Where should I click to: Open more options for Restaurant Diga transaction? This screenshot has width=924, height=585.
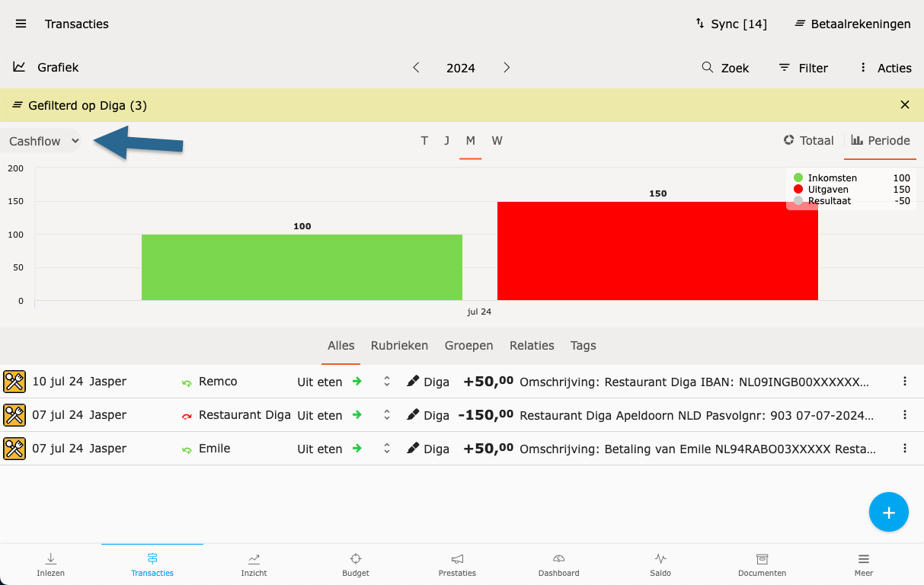point(905,415)
